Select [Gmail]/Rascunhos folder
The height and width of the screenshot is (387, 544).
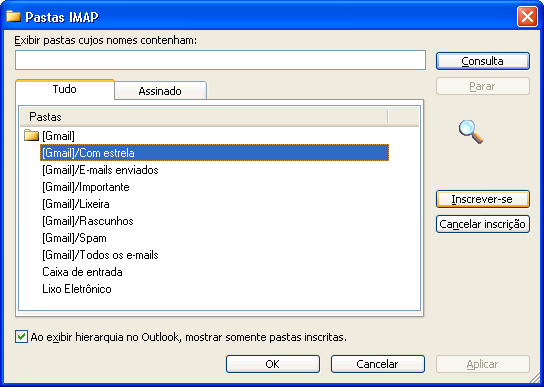click(88, 221)
